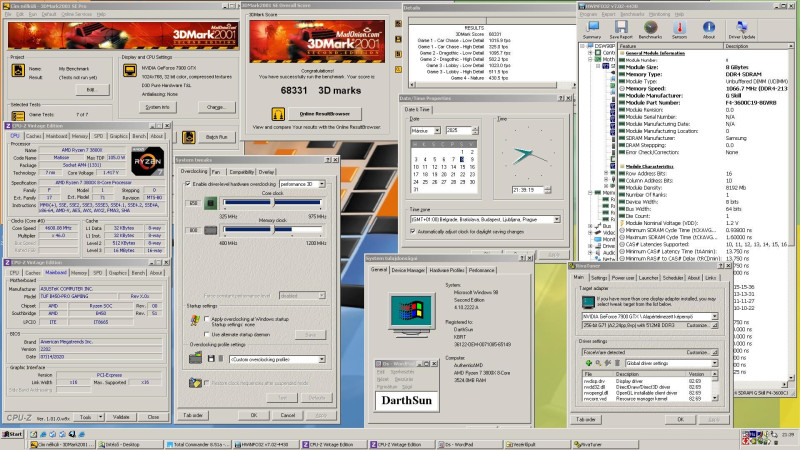Screen dimensions: 800x450
Task: Switch to Fan tab in System tweaks
Action: point(216,172)
